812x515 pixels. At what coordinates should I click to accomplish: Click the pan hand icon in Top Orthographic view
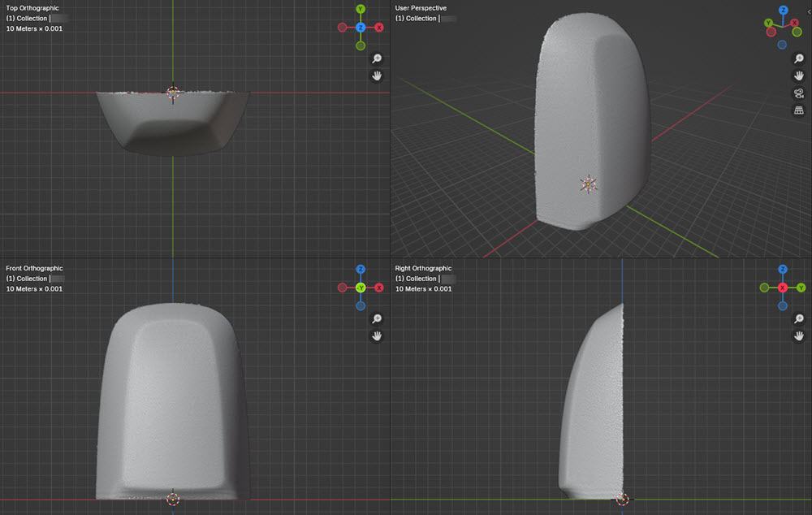(x=377, y=76)
